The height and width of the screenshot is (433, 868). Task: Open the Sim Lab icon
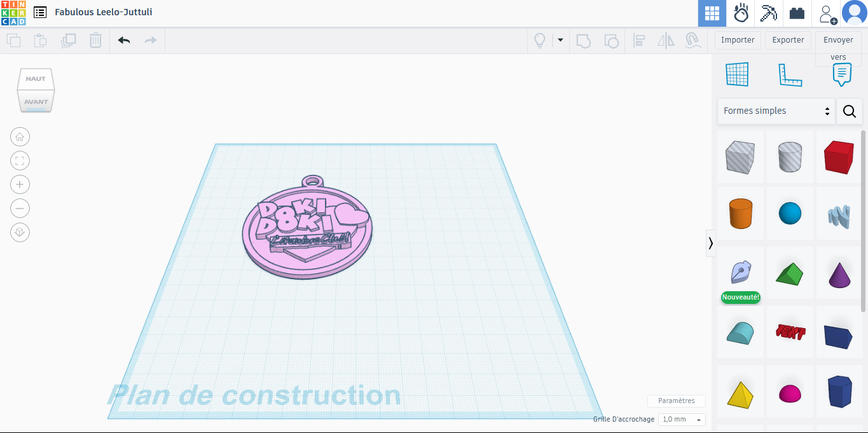741,13
